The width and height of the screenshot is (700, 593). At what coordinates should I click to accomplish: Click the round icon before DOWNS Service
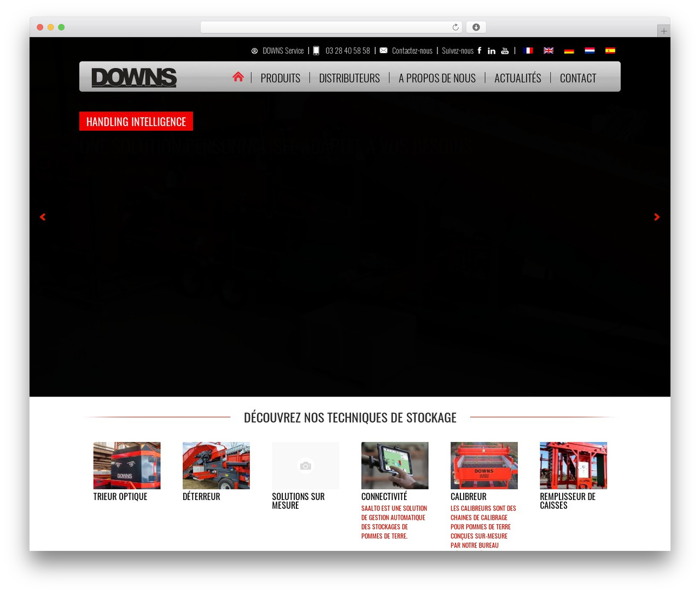click(x=254, y=51)
